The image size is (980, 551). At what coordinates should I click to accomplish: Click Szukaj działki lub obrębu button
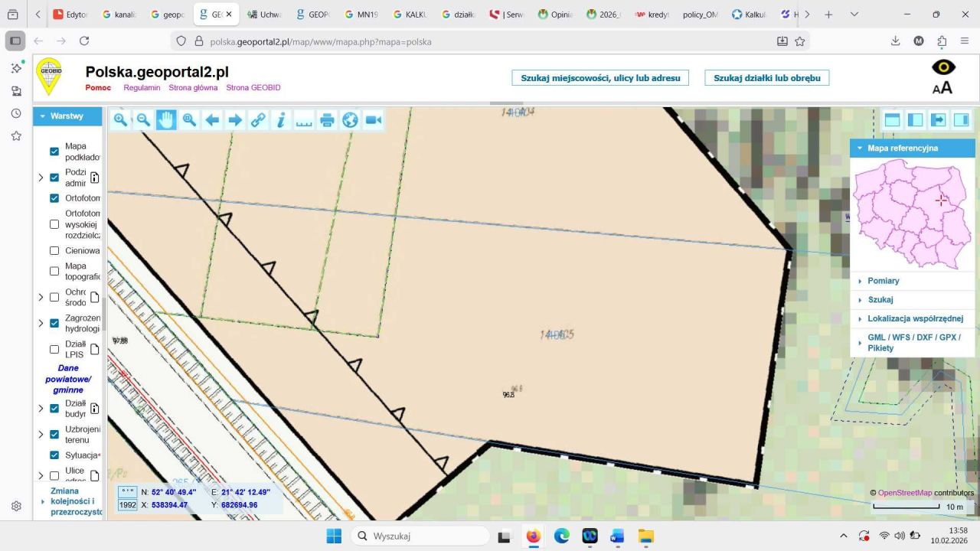(767, 78)
